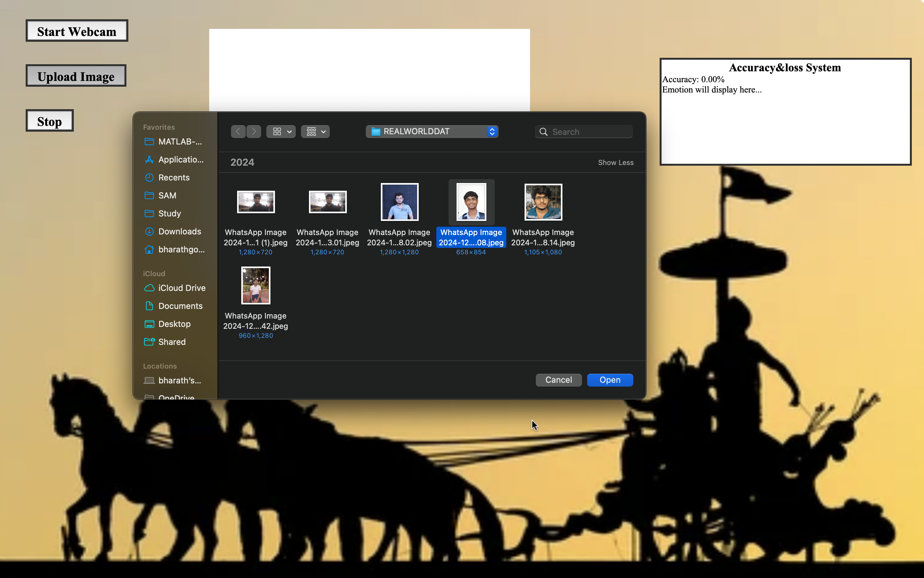Go forward with the right chevron
The height and width of the screenshot is (578, 924).
254,132
